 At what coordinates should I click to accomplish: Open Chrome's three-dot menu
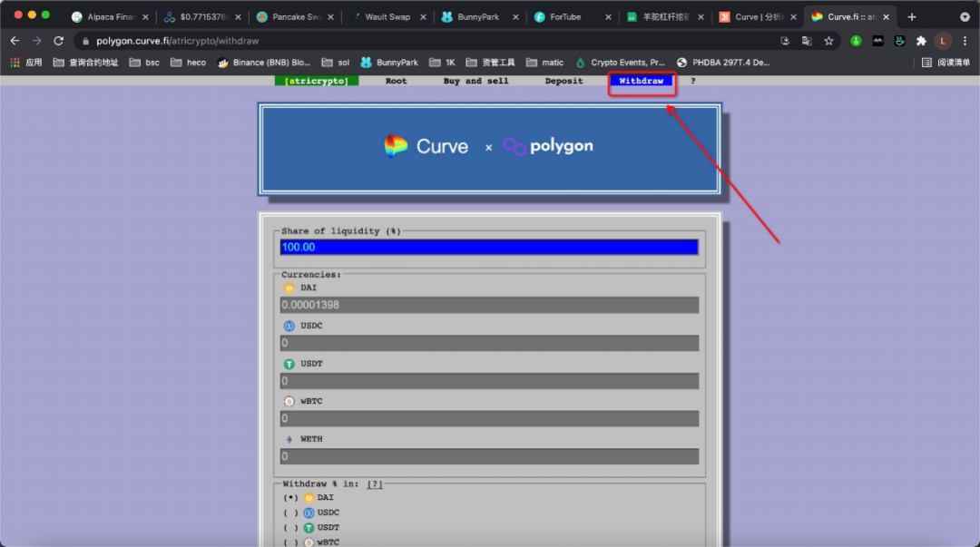click(965, 40)
